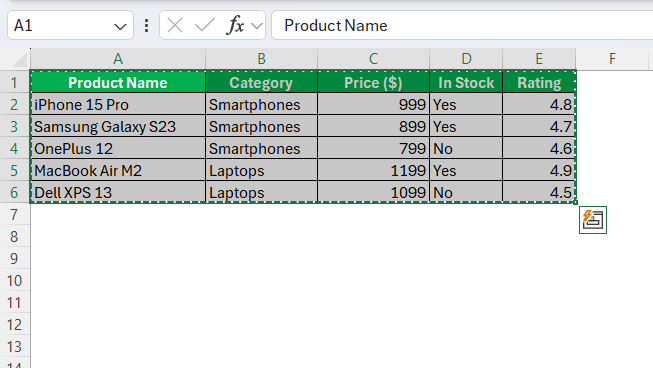Select row 7 header
Viewport: 653px width, 368px height.
(15, 214)
